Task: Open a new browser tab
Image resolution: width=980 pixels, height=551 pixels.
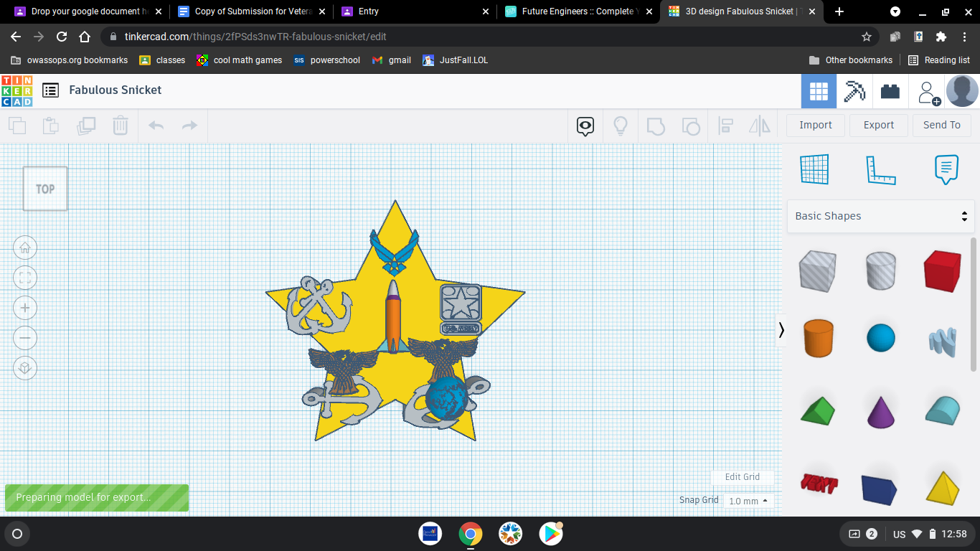Action: coord(839,11)
